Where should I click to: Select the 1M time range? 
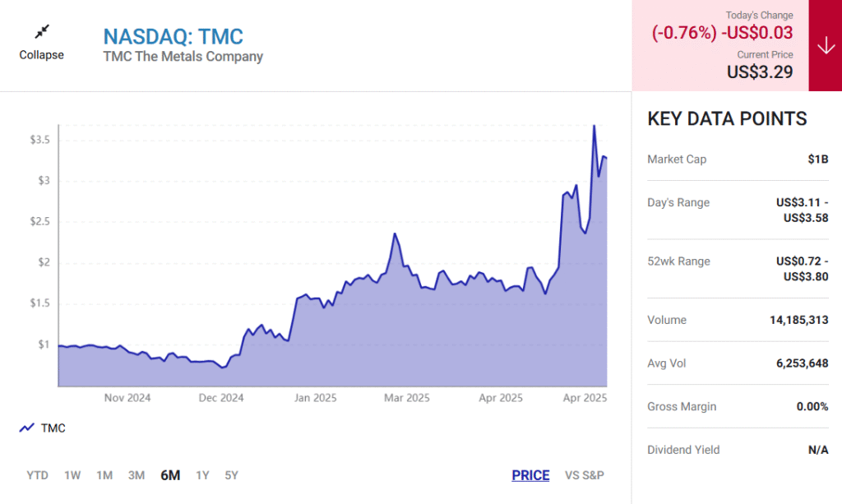coord(104,475)
